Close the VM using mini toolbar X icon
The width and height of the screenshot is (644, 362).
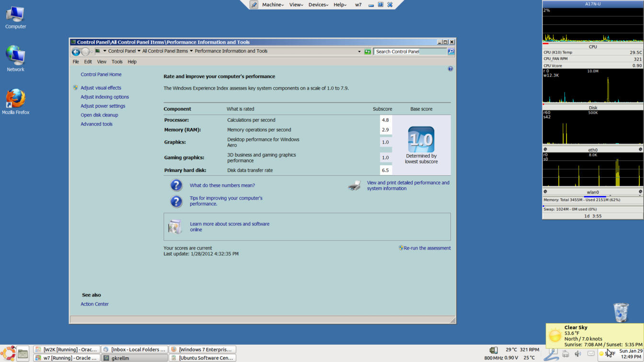click(390, 5)
